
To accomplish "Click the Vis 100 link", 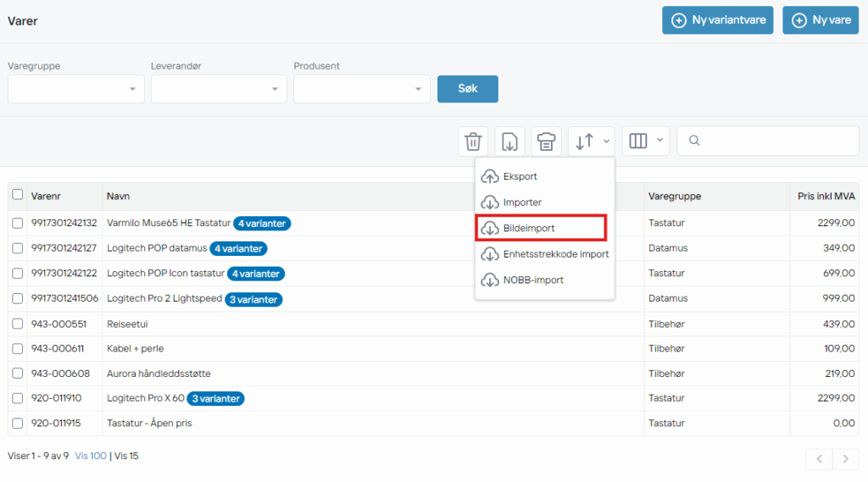I will (x=91, y=456).
